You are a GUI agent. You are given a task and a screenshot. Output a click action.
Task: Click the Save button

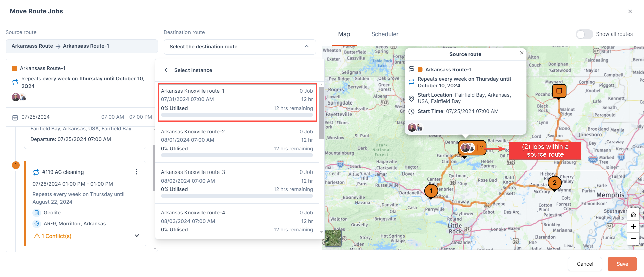pyautogui.click(x=622, y=264)
